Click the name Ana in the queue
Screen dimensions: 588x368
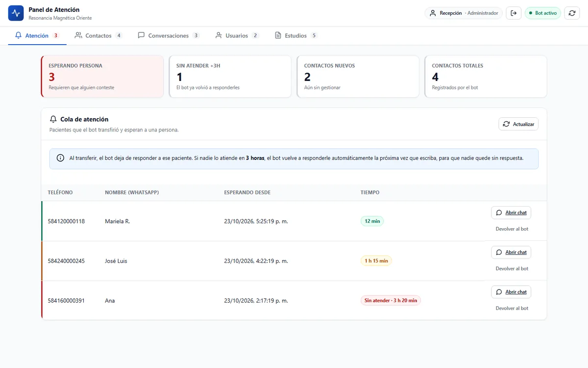(110, 301)
